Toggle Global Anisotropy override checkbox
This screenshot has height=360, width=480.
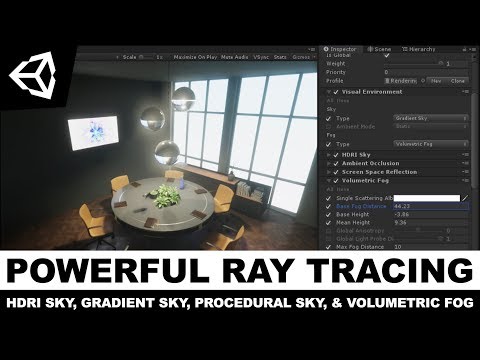(329, 231)
